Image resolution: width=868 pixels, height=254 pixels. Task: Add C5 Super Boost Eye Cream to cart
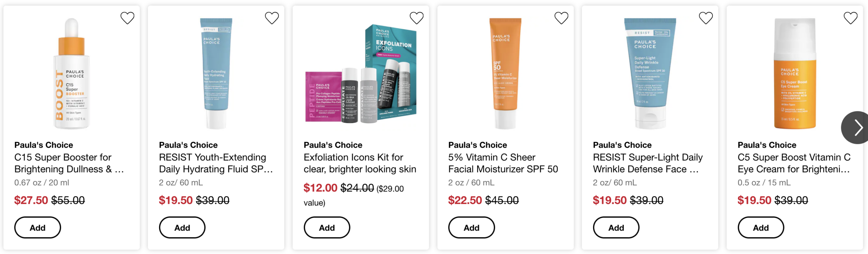[761, 228]
